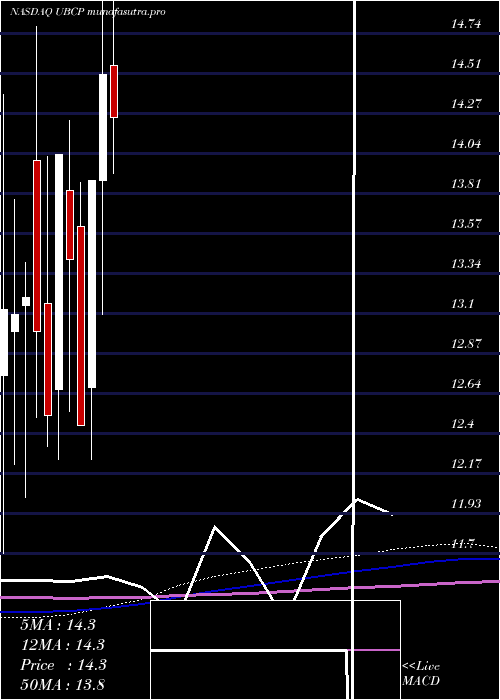Screen dimensions: 500x700
Task: Click the 12.17 price label
Action: (x=466, y=464)
